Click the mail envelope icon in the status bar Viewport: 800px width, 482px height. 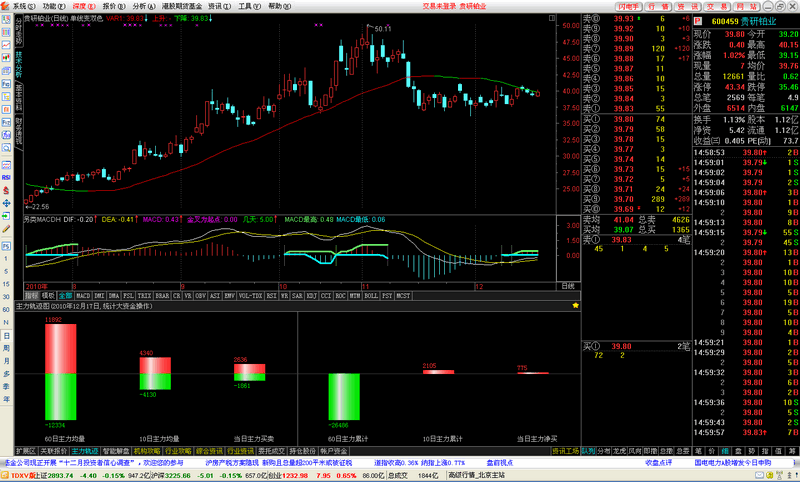point(759,475)
